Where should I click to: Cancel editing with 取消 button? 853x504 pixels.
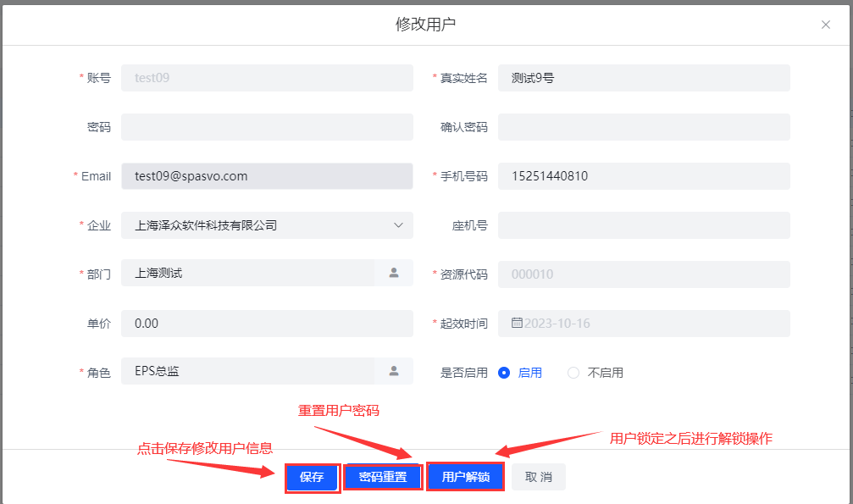(538, 477)
